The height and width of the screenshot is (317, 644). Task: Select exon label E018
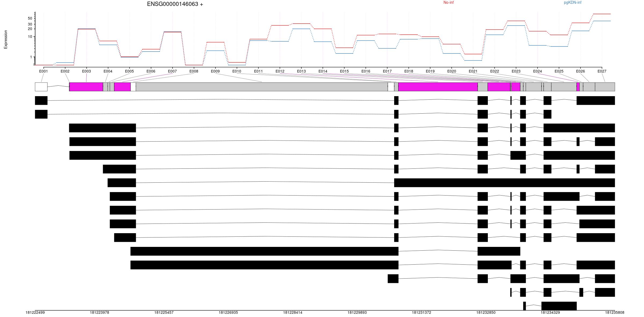click(x=409, y=71)
